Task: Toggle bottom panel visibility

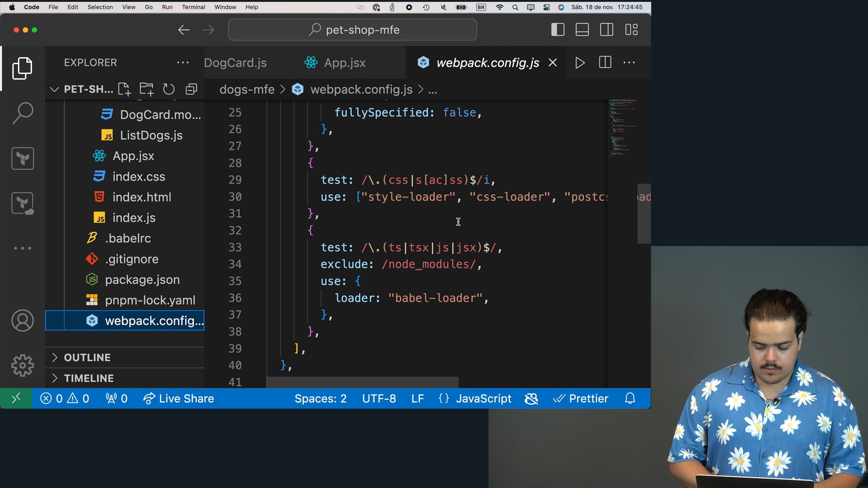Action: (582, 30)
